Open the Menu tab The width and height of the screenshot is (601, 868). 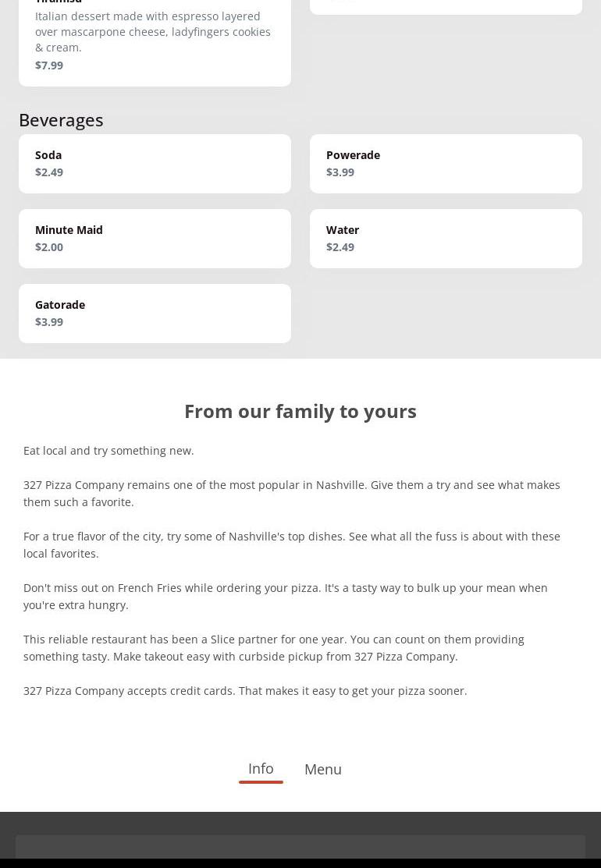tap(323, 770)
